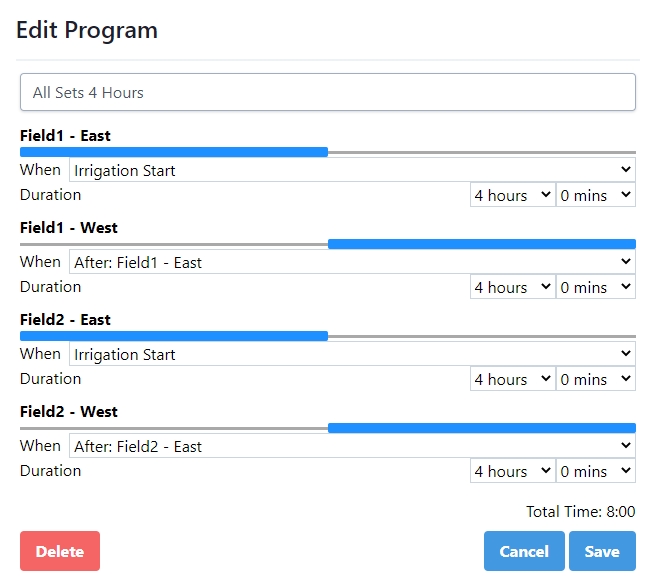Image resolution: width=652 pixels, height=586 pixels.
Task: Change the hours duration for Field1 - West
Action: click(x=512, y=287)
